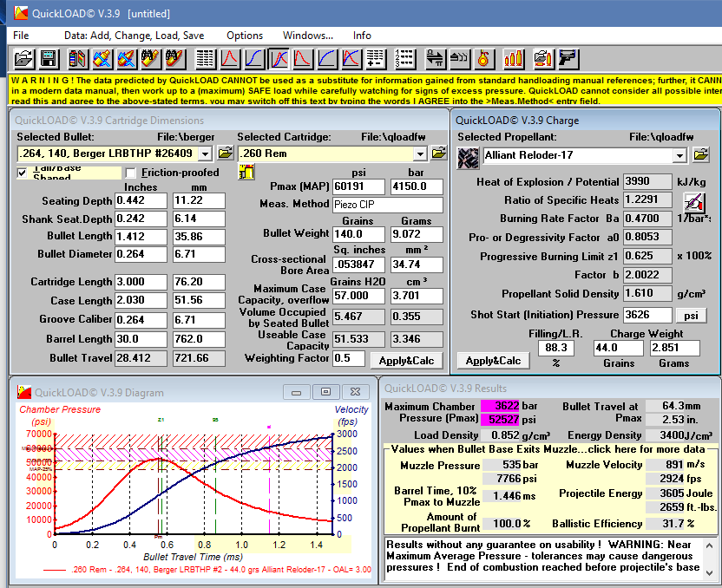Click the eraser edit icon near Ratio of Specific Heats

click(695, 201)
